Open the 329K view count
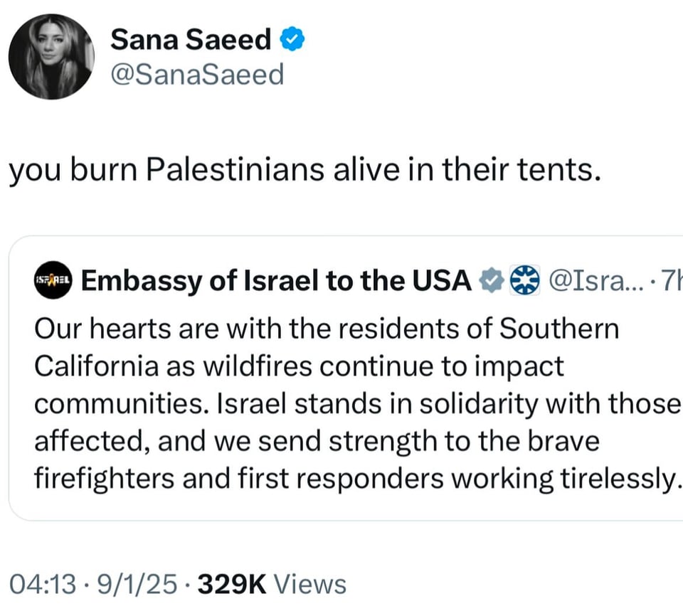The width and height of the screenshot is (683, 616). tap(232, 585)
